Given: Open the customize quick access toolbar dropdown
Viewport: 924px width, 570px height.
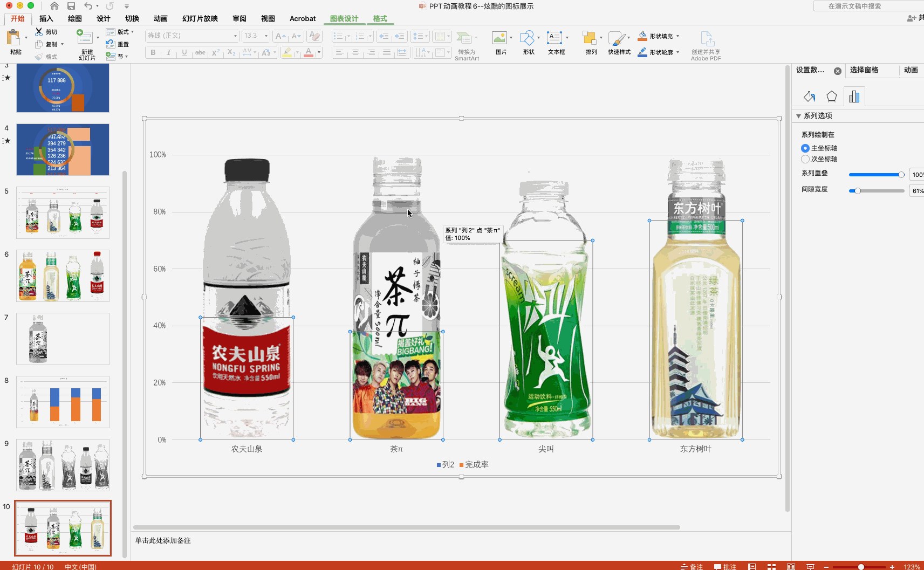Looking at the screenshot, I should click(127, 6).
